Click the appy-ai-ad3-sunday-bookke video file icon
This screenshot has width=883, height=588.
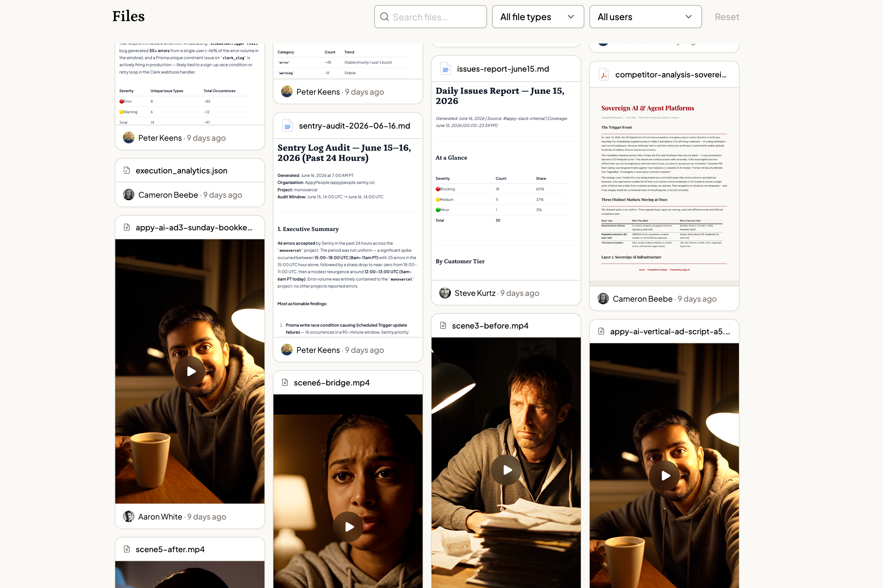click(127, 227)
